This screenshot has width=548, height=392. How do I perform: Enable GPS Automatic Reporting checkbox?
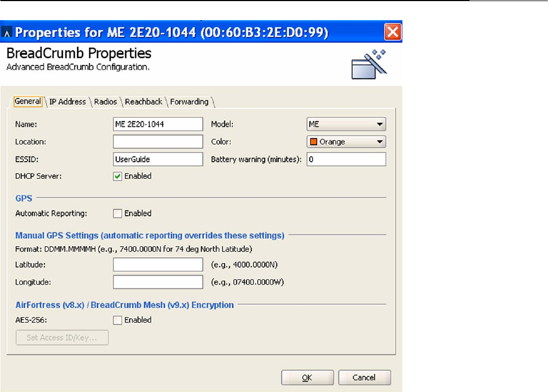[117, 214]
